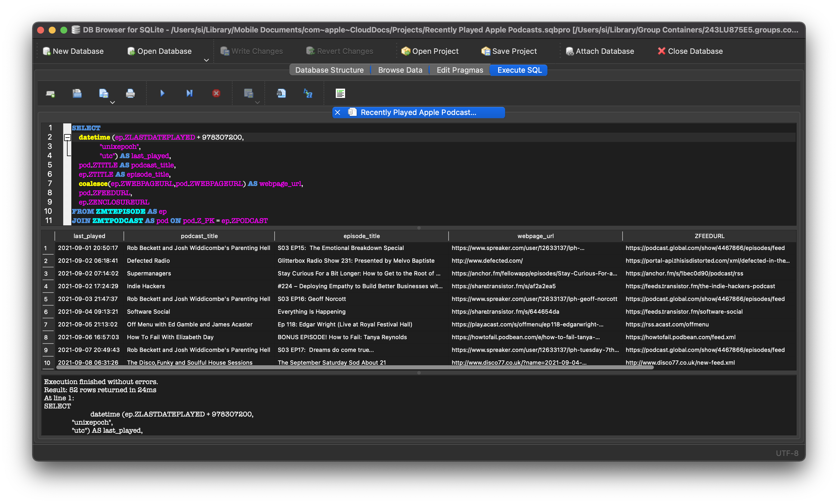Click the Open Tab (new SQL tab) icon

50,93
